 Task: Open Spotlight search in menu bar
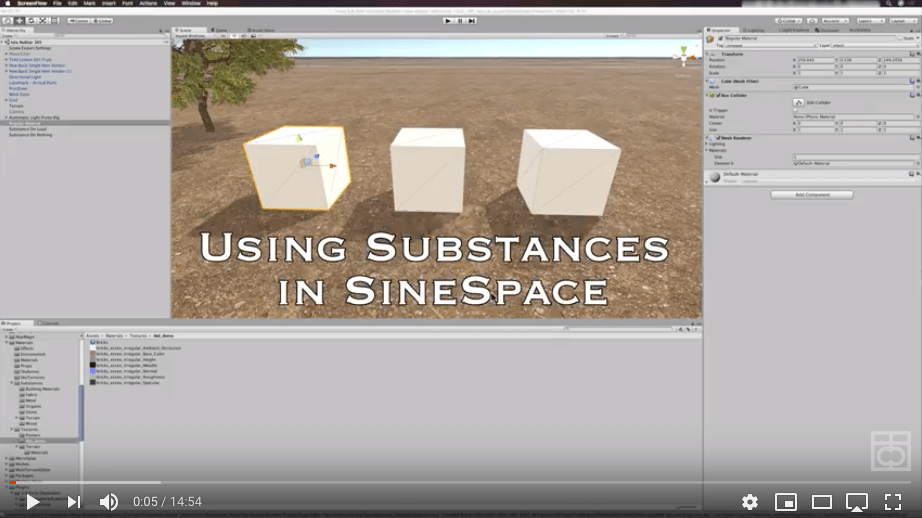(x=888, y=4)
